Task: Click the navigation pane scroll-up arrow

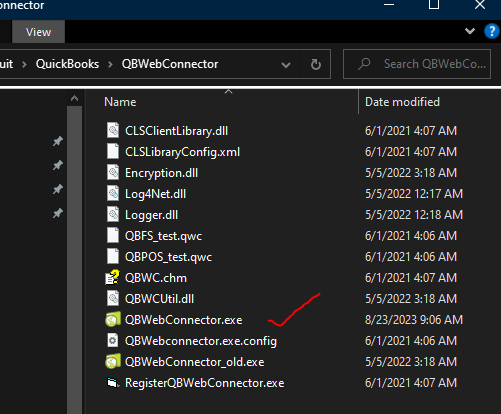Action: [75, 98]
